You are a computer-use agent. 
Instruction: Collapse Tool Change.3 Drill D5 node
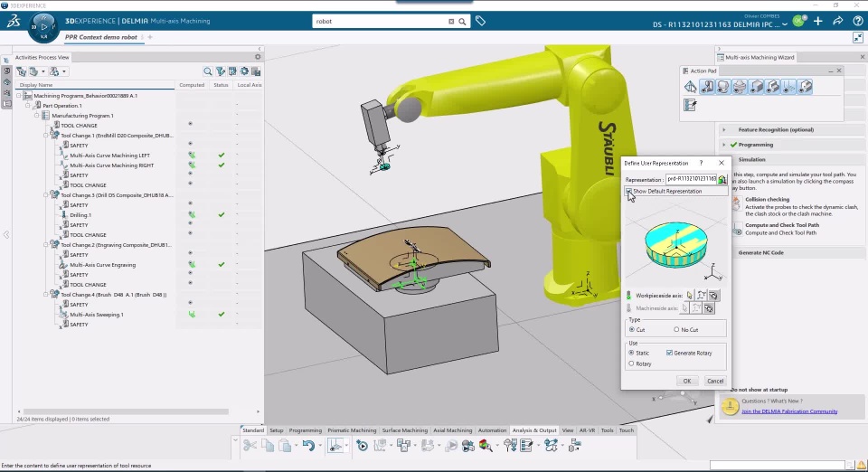coord(46,194)
